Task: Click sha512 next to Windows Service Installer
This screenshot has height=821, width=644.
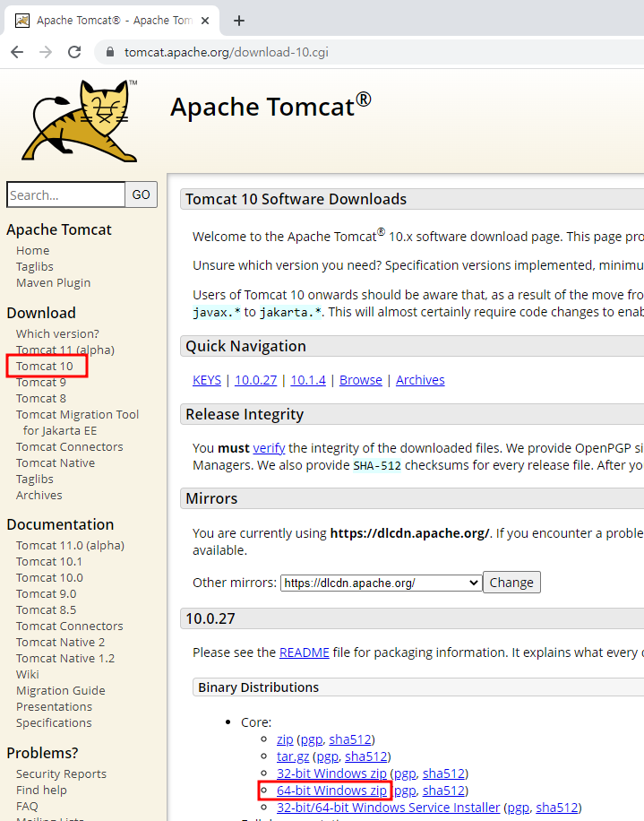Action: pyautogui.click(x=557, y=808)
